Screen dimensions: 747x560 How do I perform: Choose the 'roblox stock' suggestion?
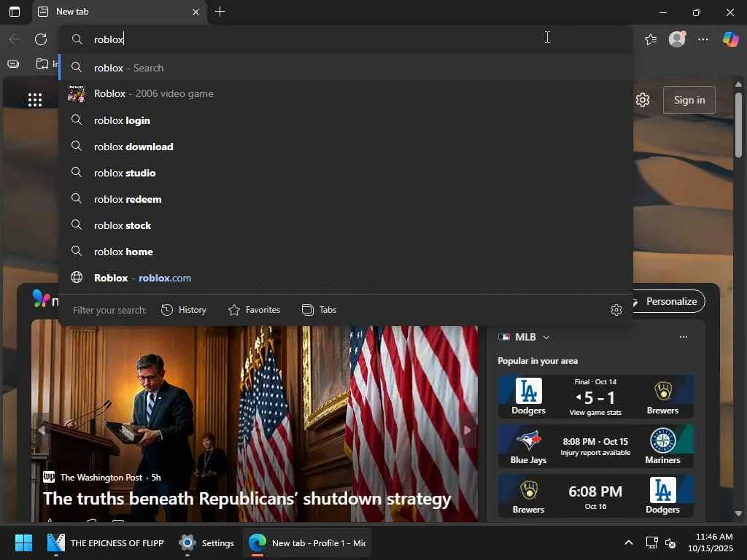[347, 225]
